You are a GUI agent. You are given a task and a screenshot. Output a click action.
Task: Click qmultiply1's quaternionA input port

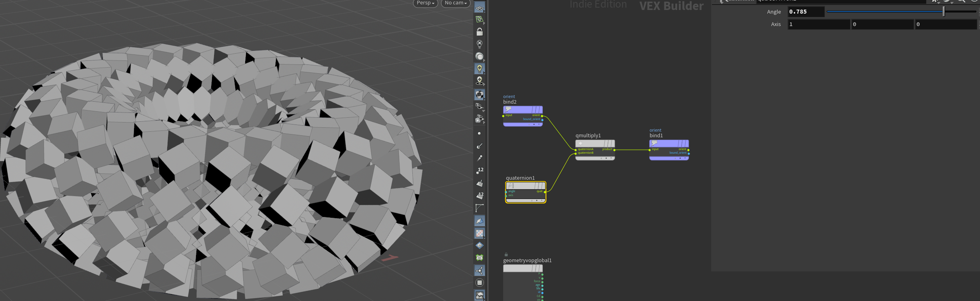point(576,150)
